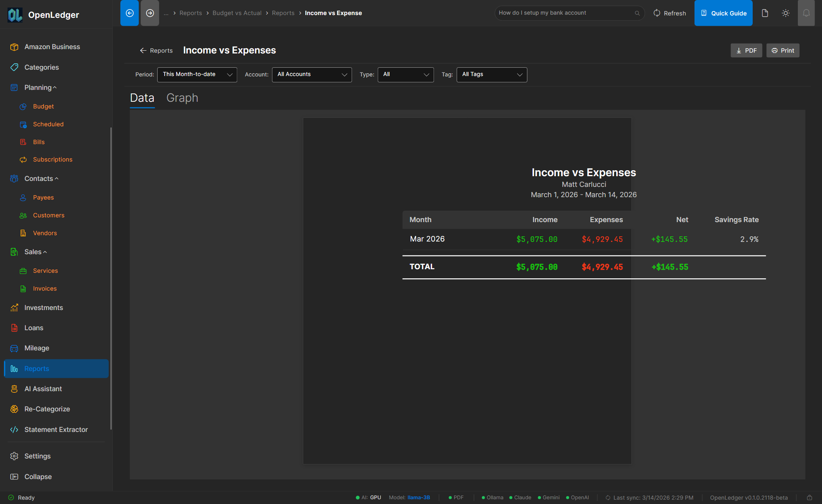Open the Investments section
Screen dimensions: 822x504
[44, 308]
